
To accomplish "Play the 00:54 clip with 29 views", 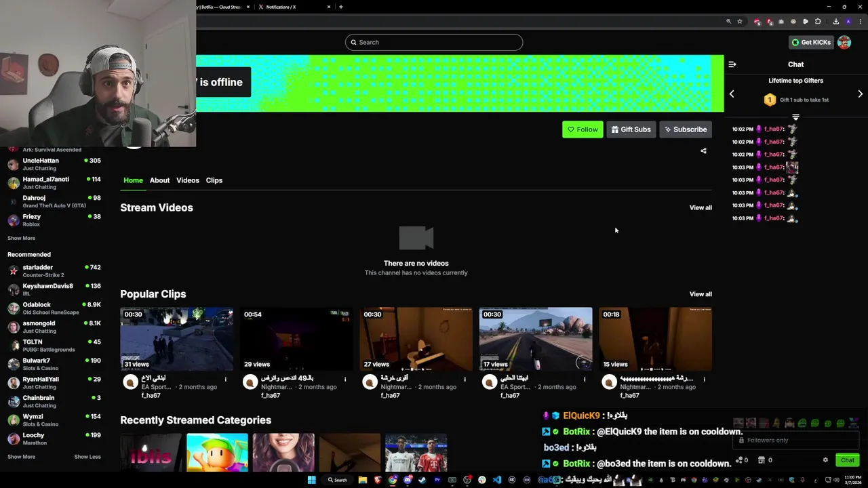I will [296, 339].
